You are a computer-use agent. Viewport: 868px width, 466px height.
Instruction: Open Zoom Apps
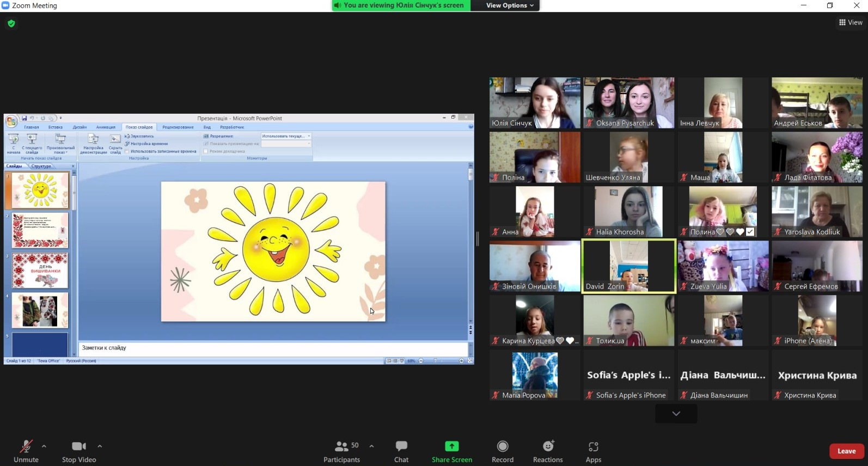593,451
